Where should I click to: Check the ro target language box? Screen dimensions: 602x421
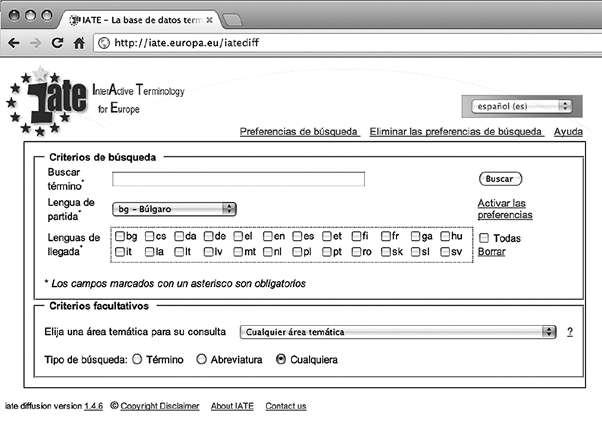pos(356,252)
